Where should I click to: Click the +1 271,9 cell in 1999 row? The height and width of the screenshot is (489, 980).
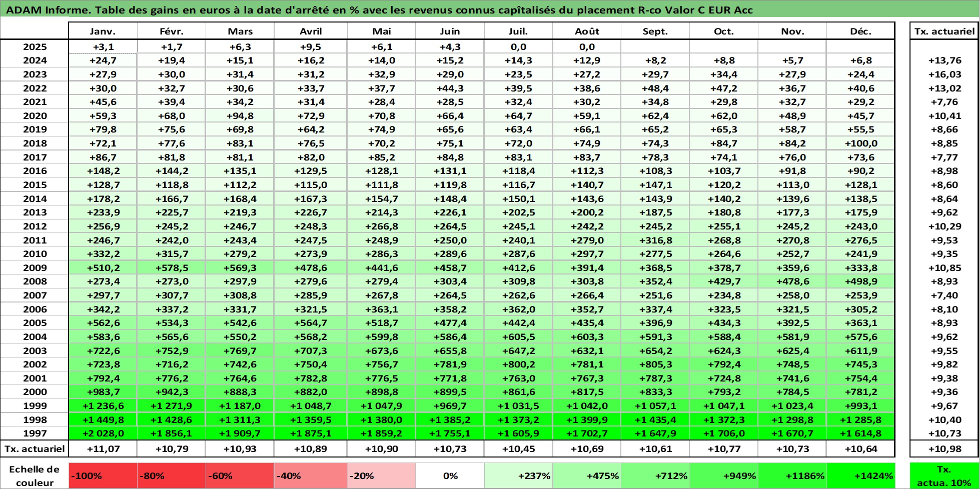pos(172,406)
